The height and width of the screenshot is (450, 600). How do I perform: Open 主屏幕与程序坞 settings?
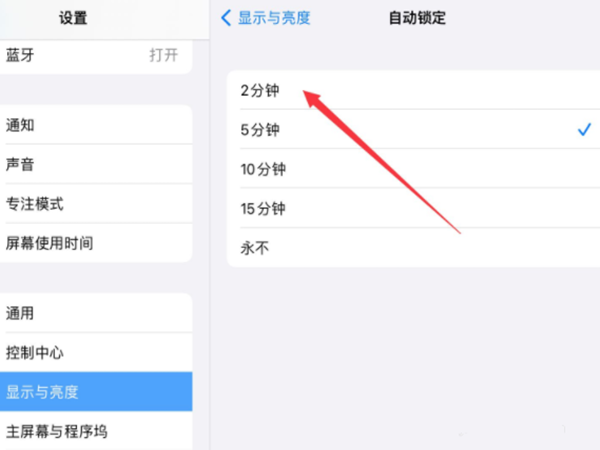pos(96,431)
